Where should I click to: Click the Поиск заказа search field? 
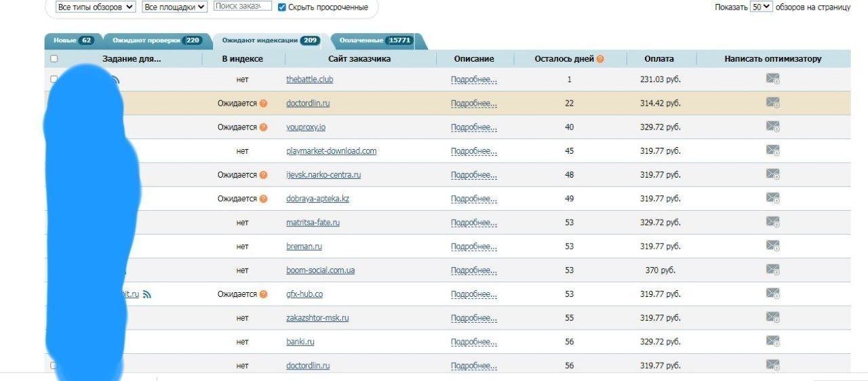243,6
